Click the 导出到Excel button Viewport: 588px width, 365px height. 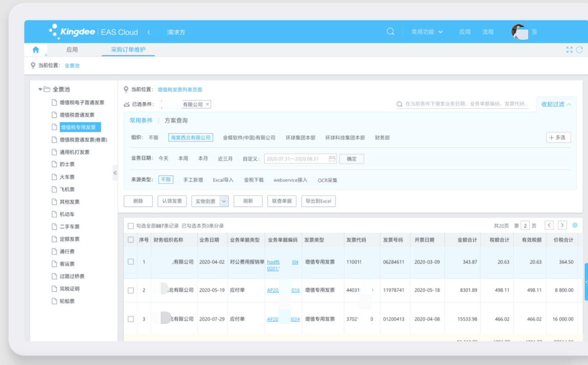pos(318,201)
